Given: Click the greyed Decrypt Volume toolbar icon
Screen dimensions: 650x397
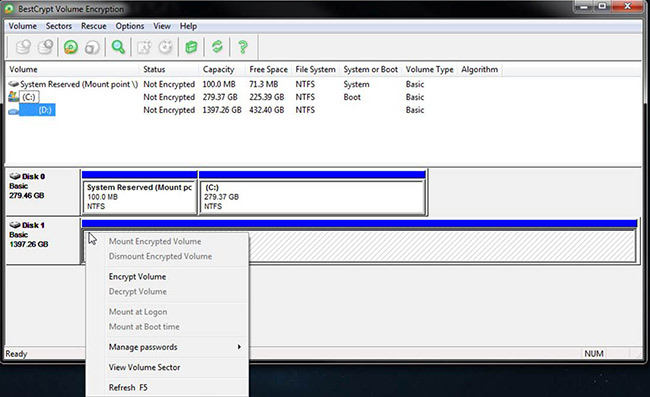Looking at the screenshot, I should 92,47.
